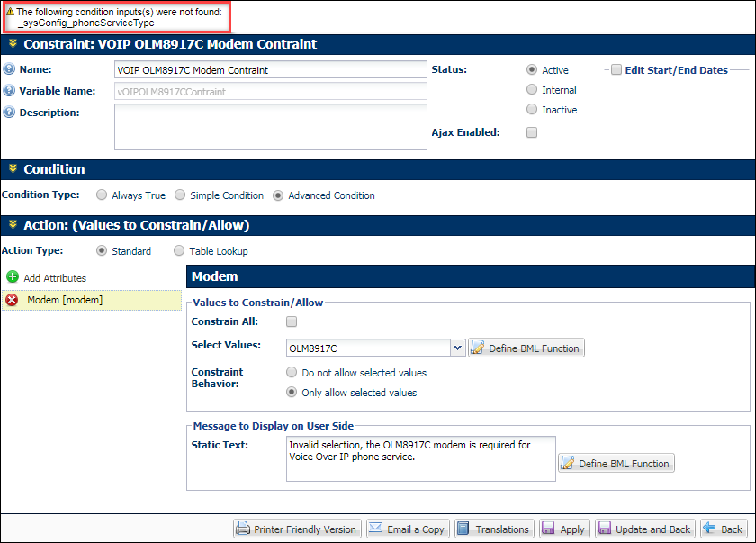Select Modem [modem] attribute row

[92, 300]
